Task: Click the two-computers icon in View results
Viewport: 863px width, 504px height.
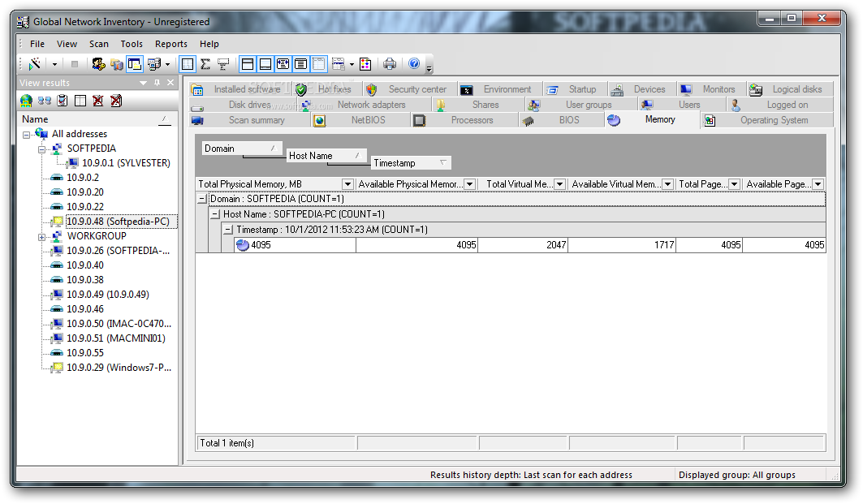Action: (x=45, y=101)
